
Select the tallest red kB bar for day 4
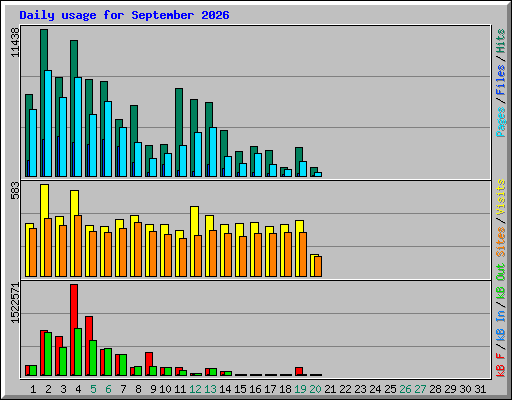(x=74, y=306)
